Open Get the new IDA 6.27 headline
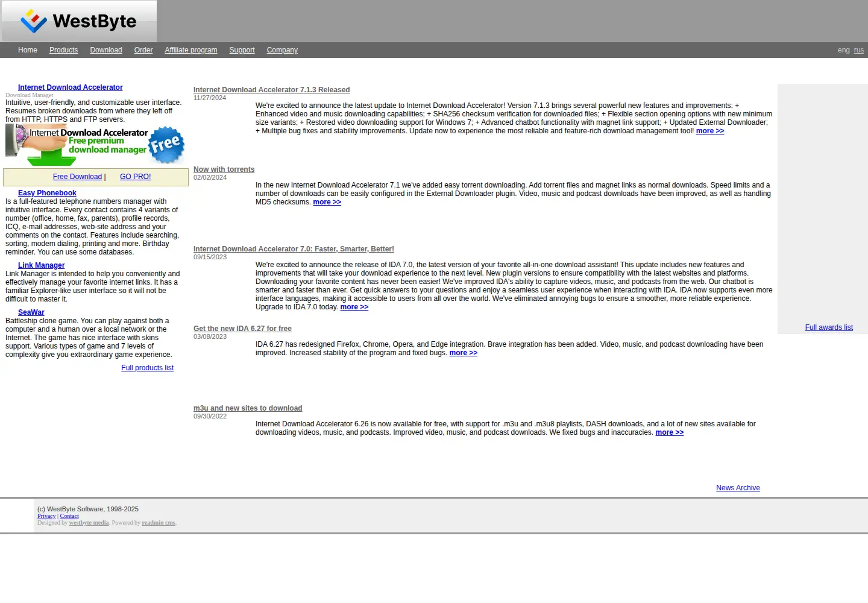 [x=242, y=329]
